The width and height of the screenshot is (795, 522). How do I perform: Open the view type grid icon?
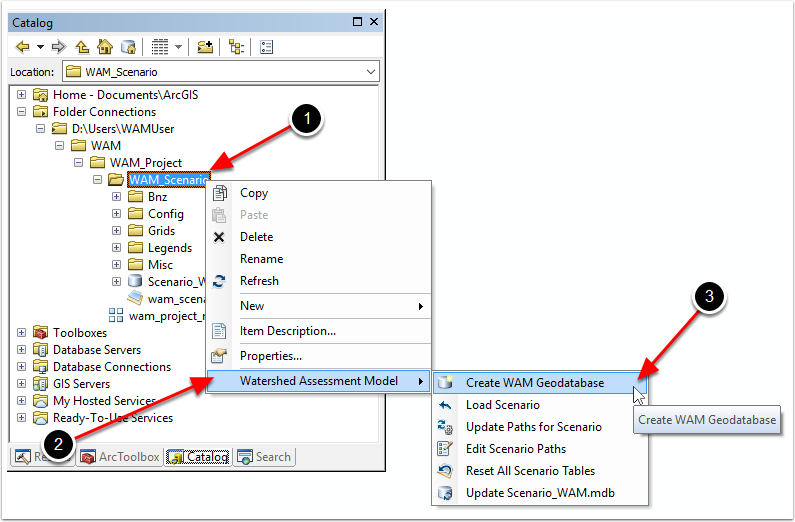(160, 47)
